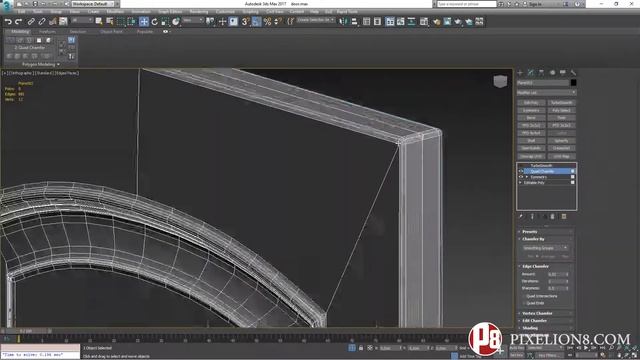Switch to the Utilities command panel tab
The width and height of the screenshot is (640, 360).
573,73
